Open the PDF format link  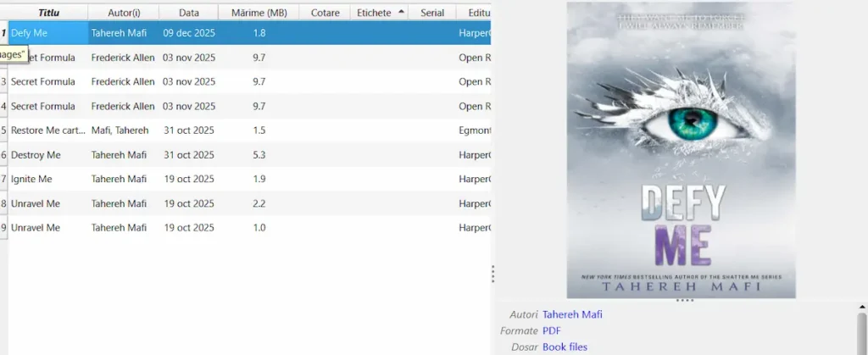[551, 330]
